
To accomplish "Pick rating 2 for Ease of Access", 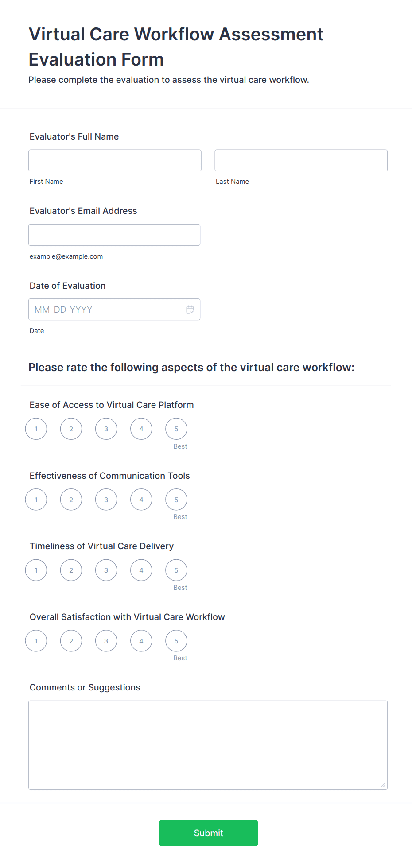I will click(x=71, y=428).
